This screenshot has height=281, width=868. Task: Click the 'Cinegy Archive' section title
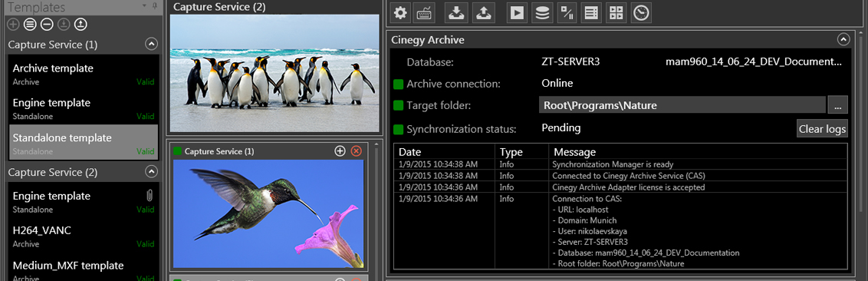tap(427, 40)
